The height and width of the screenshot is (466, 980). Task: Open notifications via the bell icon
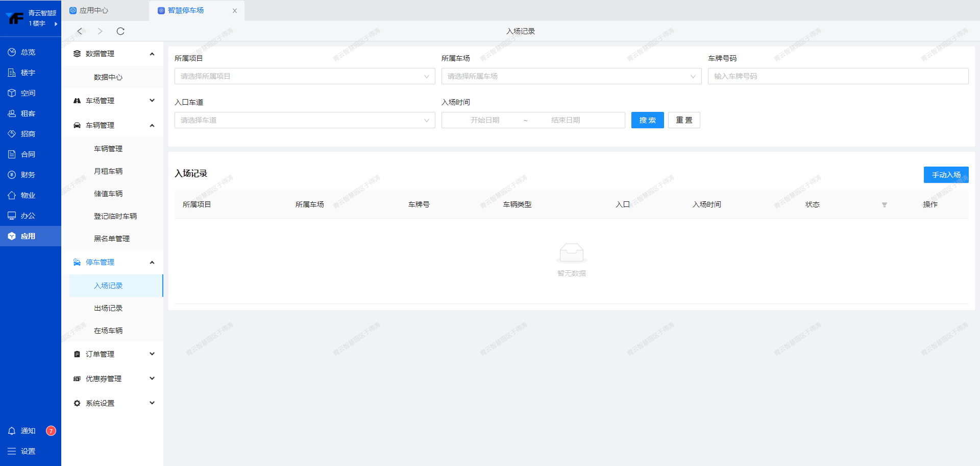12,431
